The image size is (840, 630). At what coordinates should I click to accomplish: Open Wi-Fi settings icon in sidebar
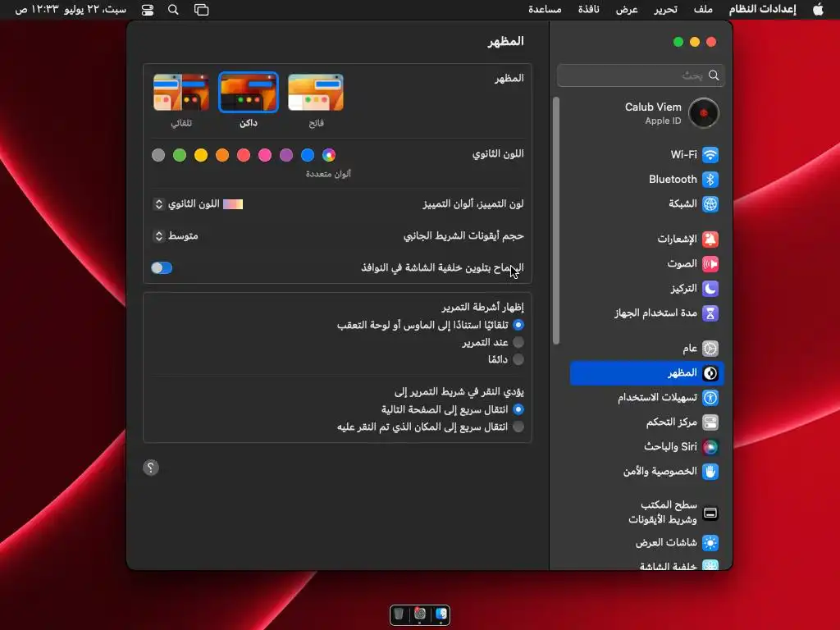[x=710, y=155]
